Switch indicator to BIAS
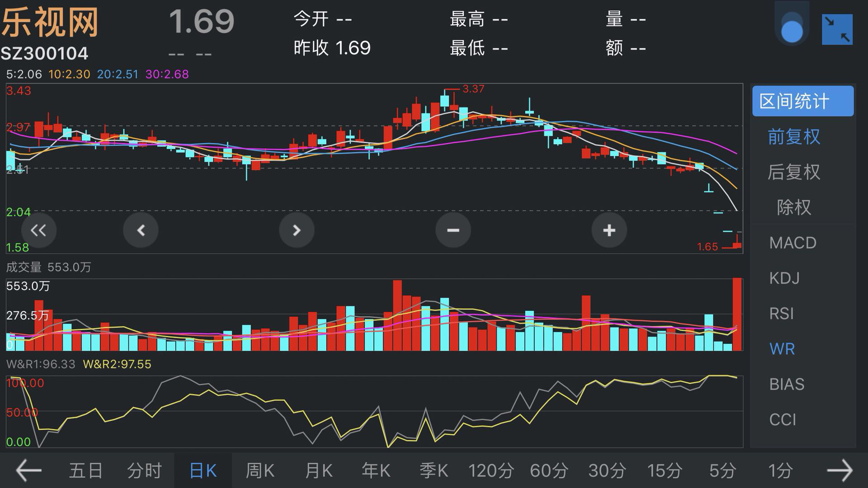868x488 pixels. coord(787,384)
